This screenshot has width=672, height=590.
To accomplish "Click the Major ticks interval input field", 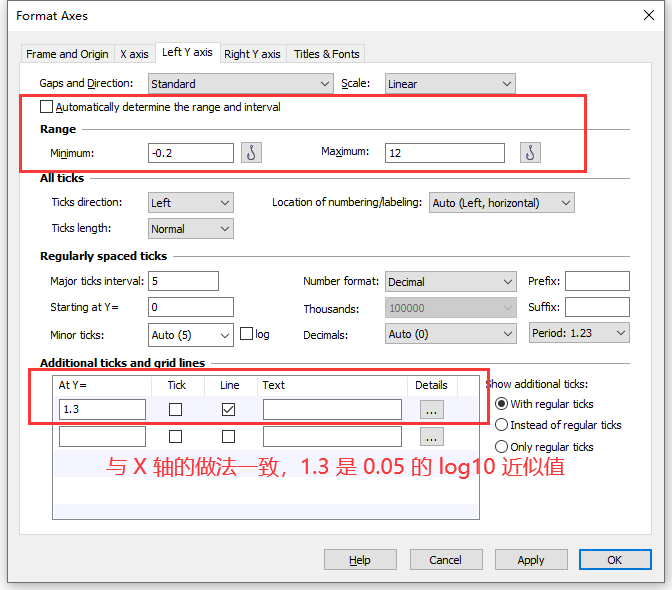I will click(183, 281).
